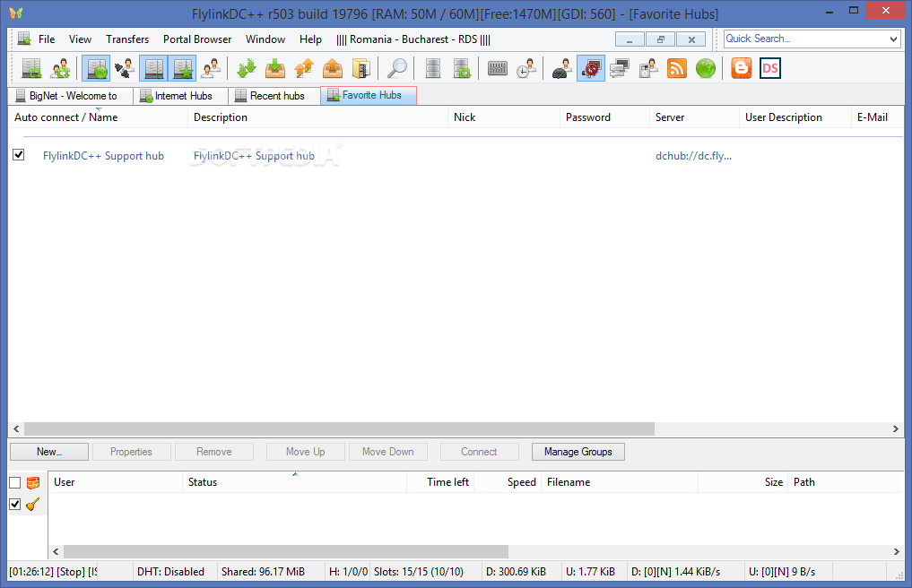Open the Window menu
Image resolution: width=912 pixels, height=588 pixels.
point(265,39)
